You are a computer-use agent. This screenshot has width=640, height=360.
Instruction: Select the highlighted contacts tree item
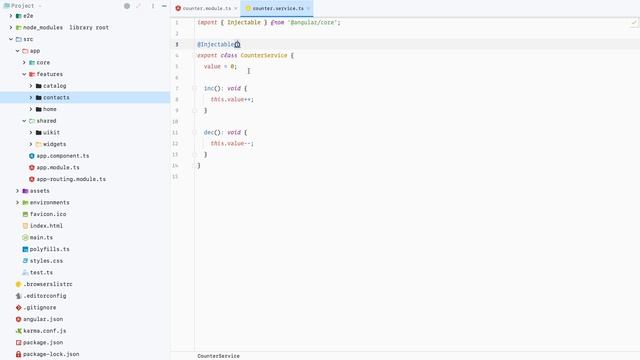coord(85,98)
